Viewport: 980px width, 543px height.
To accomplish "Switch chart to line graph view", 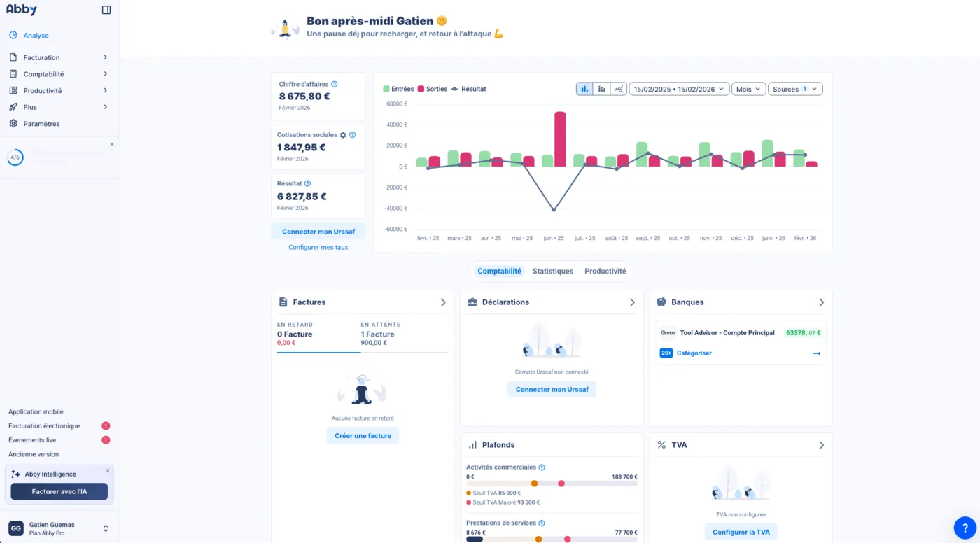I will click(x=618, y=89).
